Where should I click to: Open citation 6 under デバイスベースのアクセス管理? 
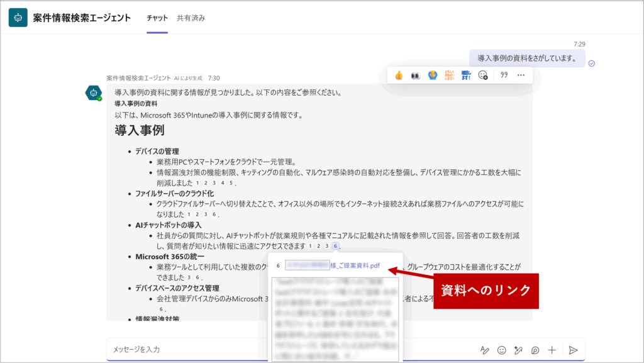coord(161,309)
